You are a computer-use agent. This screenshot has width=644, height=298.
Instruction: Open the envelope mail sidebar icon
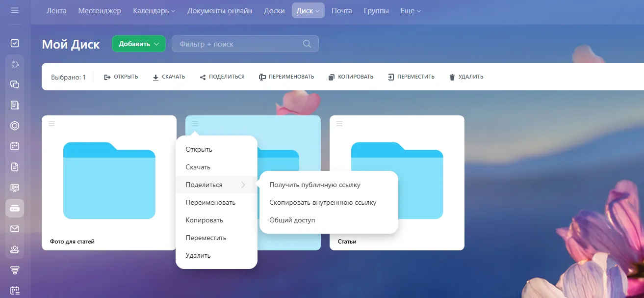(15, 229)
